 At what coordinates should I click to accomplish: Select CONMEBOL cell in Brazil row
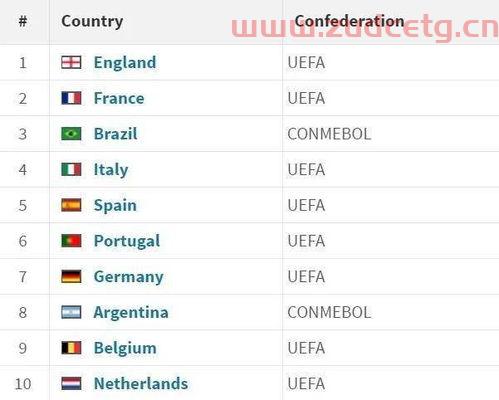329,134
